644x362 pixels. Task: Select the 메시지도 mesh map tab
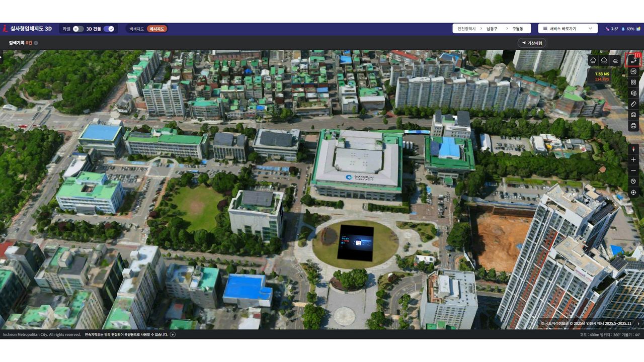(157, 29)
